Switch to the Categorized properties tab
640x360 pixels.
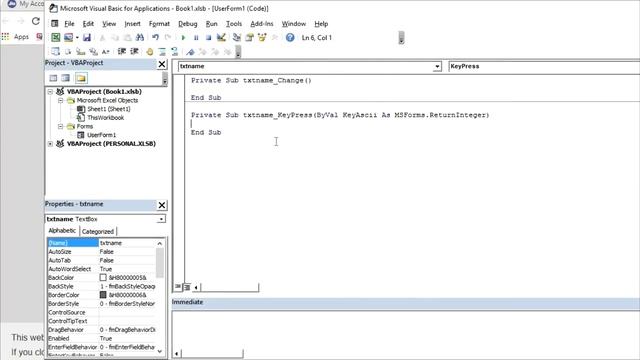(98, 231)
